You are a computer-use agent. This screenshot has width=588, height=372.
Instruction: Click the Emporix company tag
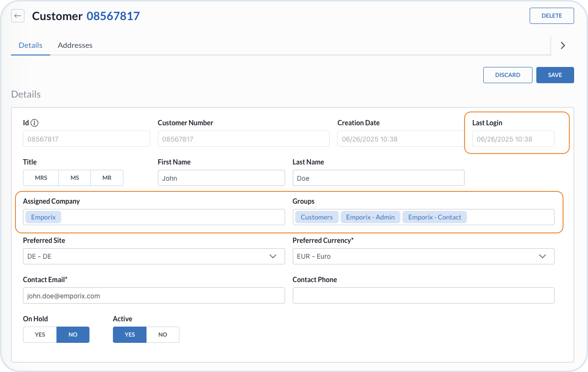[44, 217]
